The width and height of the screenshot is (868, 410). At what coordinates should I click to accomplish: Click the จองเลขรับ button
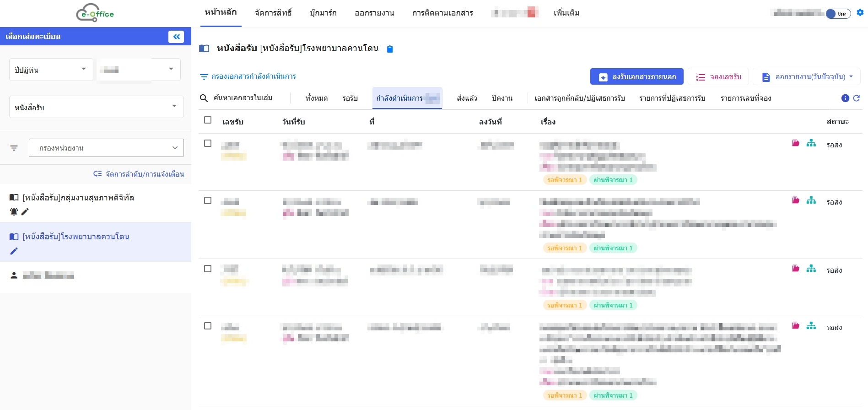[x=718, y=76]
